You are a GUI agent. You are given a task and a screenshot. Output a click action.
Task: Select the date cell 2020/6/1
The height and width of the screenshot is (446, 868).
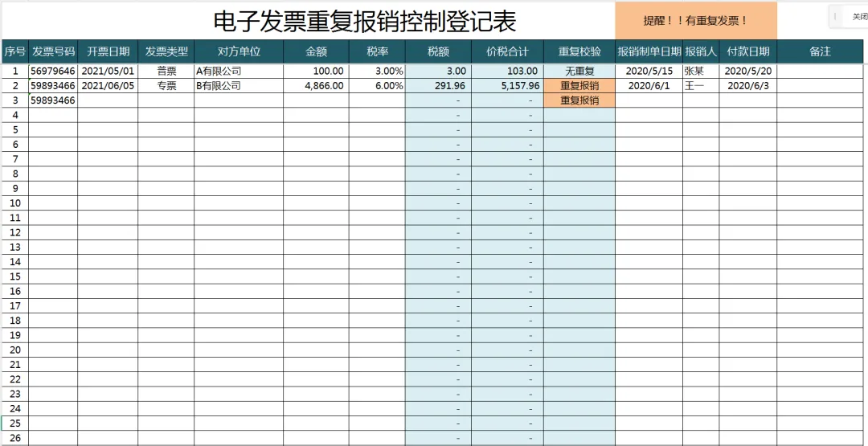coord(649,86)
